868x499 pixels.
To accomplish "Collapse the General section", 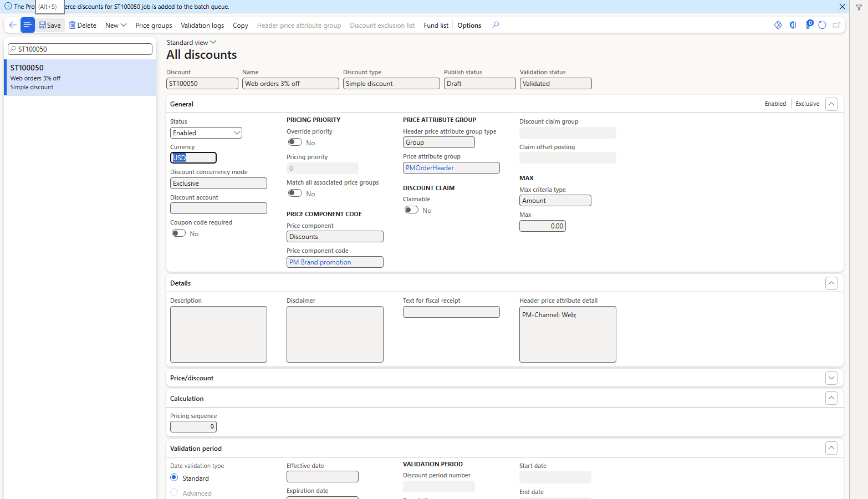I will point(831,104).
